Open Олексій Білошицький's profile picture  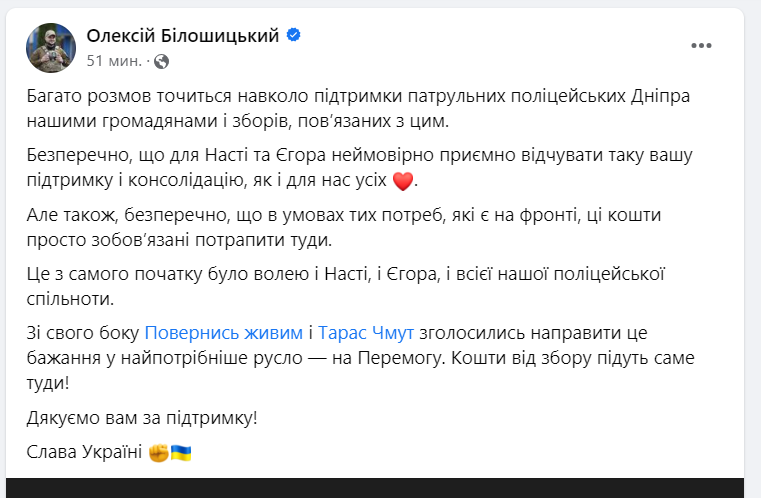point(50,47)
